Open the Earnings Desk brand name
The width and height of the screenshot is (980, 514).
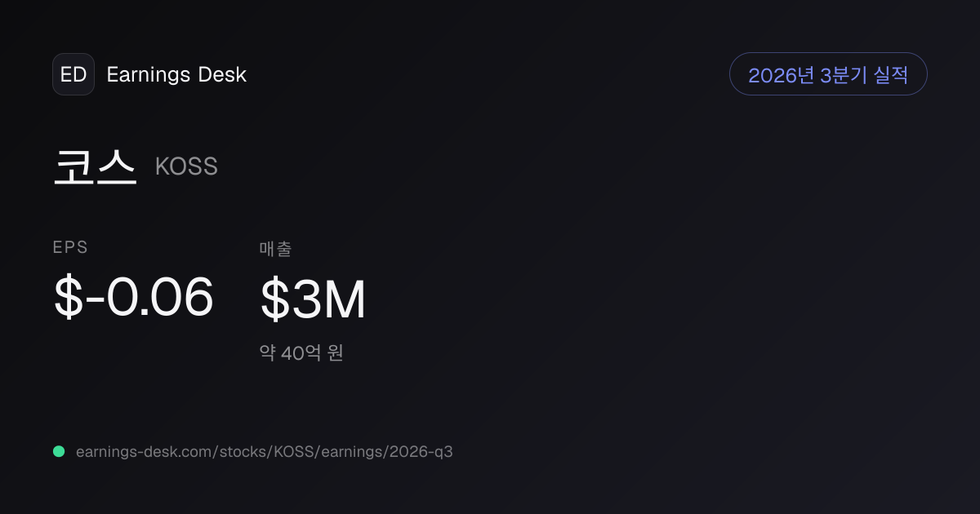click(176, 74)
